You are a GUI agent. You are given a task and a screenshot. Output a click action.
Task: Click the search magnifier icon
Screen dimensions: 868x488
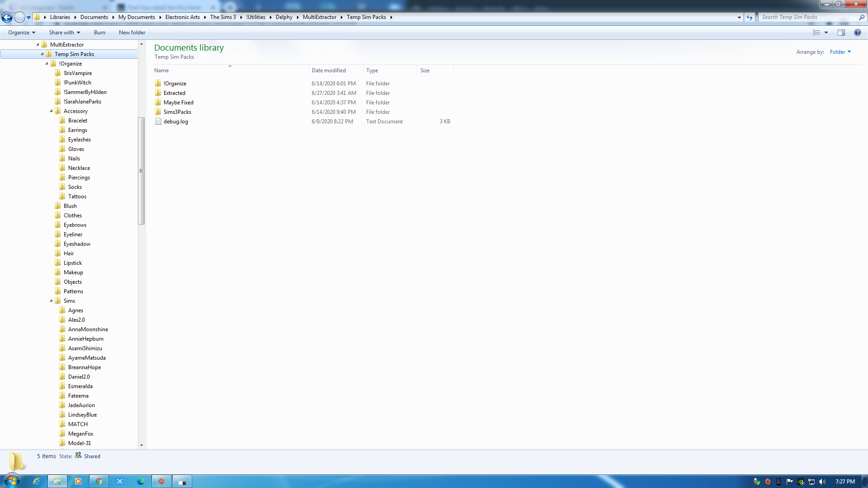coord(862,17)
